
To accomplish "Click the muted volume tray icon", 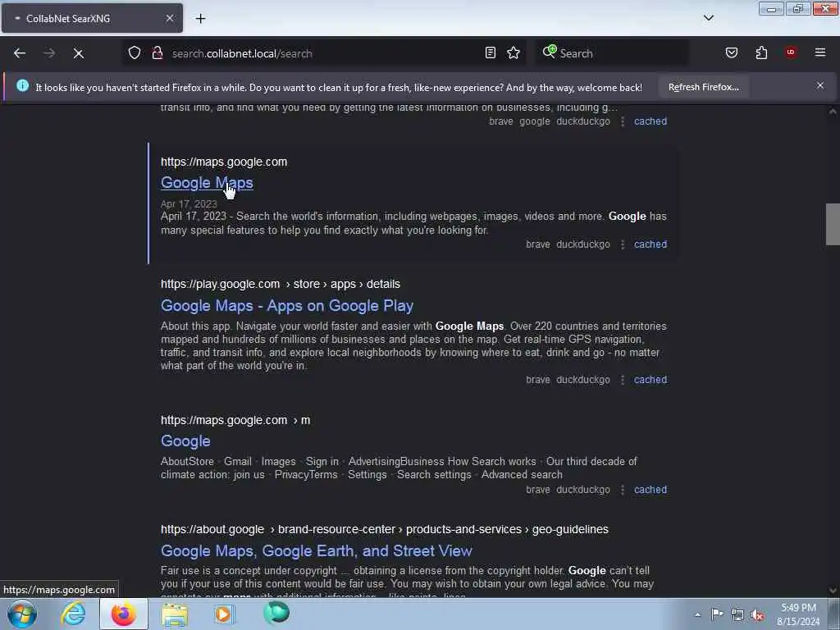I will pyautogui.click(x=757, y=615).
